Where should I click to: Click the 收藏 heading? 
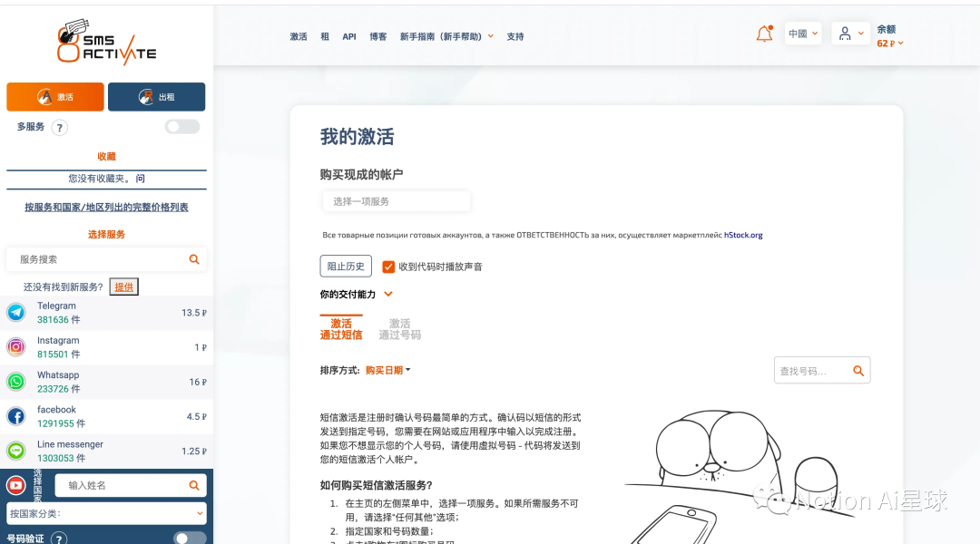click(106, 156)
